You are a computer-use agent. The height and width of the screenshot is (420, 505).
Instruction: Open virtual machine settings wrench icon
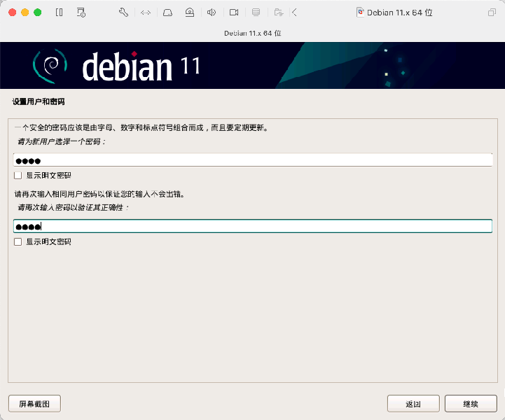coord(123,13)
